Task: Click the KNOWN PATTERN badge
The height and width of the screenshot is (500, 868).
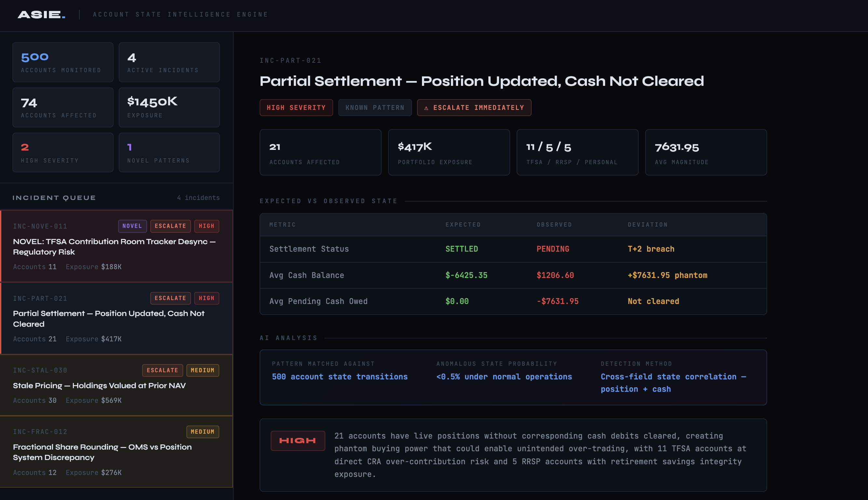Action: coord(374,108)
